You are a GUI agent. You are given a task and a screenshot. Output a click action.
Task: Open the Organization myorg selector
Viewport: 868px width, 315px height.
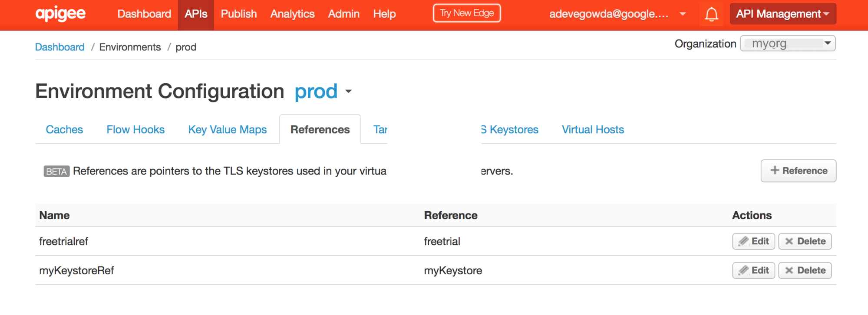(787, 43)
